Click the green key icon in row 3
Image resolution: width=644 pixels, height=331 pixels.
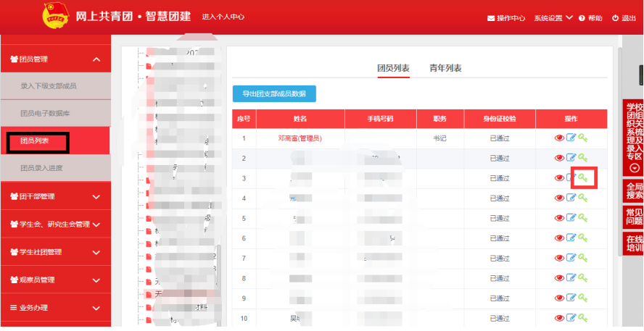(x=582, y=177)
